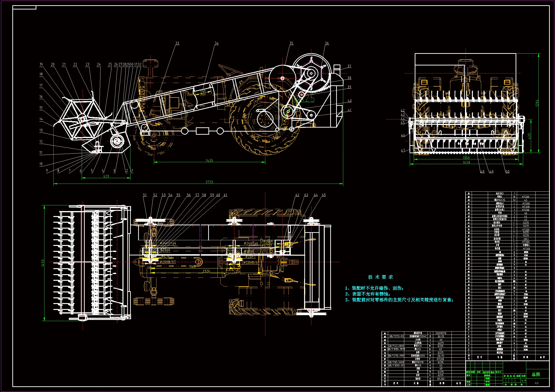Select the 2326 dimension in top view
The image size is (555, 392).
(x=206, y=271)
